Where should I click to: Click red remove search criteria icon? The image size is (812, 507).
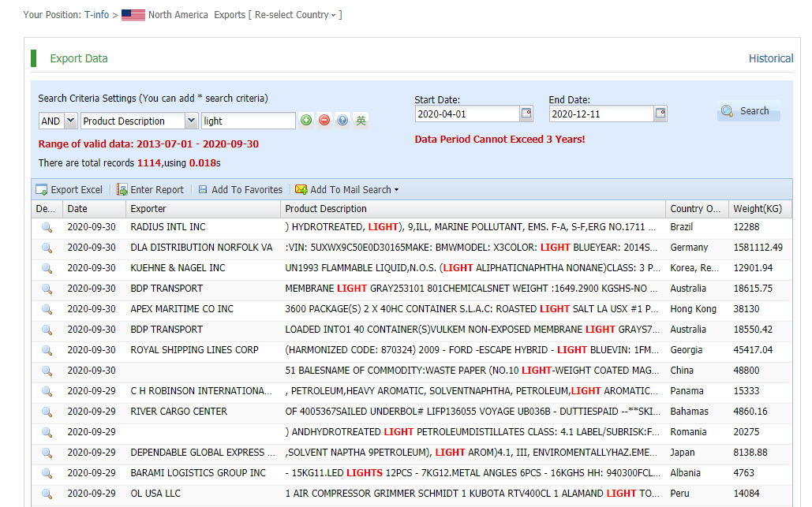pyautogui.click(x=324, y=121)
